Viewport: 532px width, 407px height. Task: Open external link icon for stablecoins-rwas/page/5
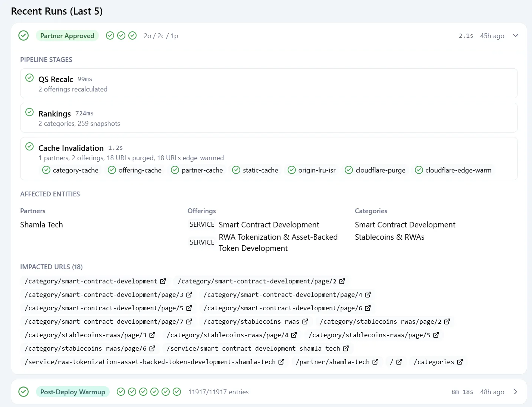436,335
